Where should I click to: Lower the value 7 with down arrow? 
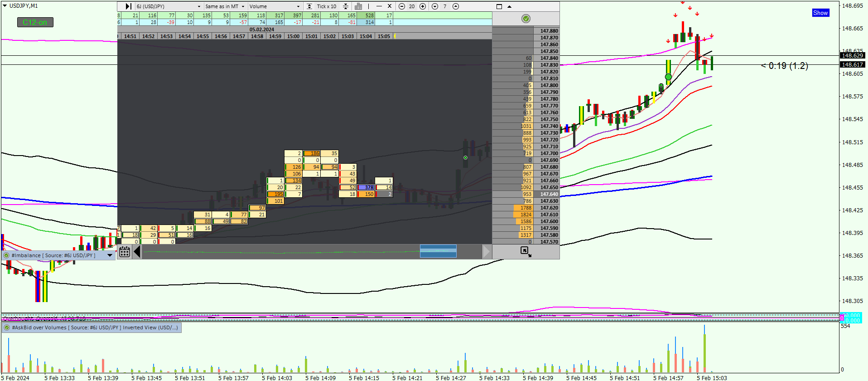[435, 6]
